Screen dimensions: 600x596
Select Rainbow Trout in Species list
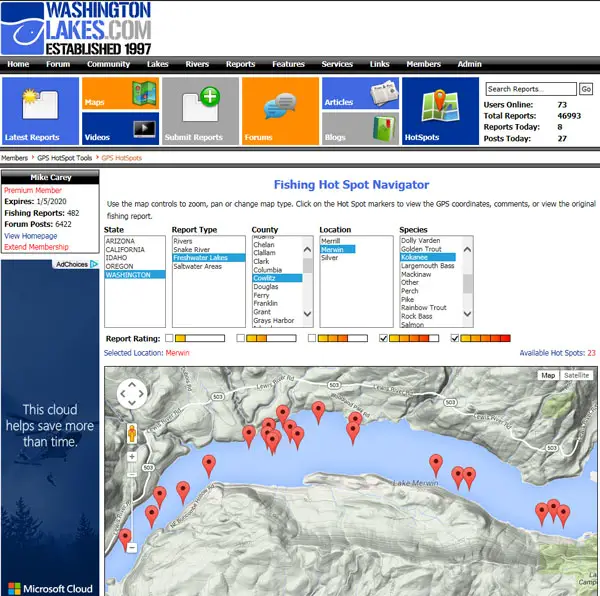pyautogui.click(x=424, y=308)
